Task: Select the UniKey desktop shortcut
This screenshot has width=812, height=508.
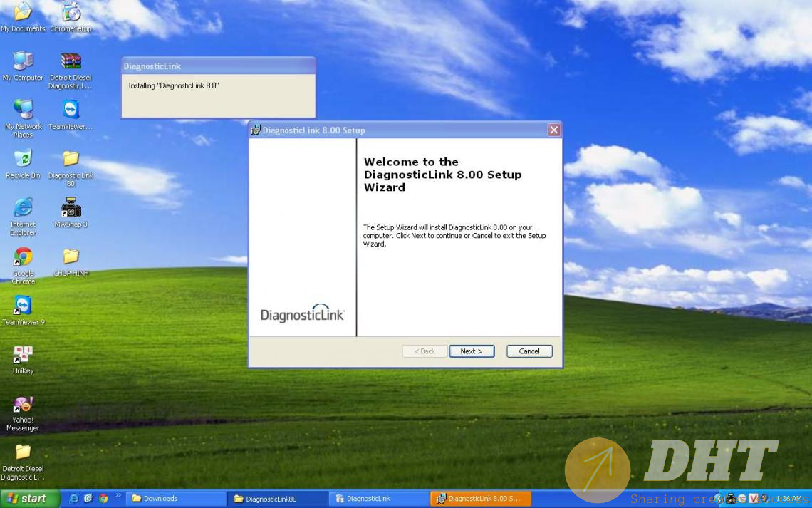Action: pyautogui.click(x=23, y=355)
